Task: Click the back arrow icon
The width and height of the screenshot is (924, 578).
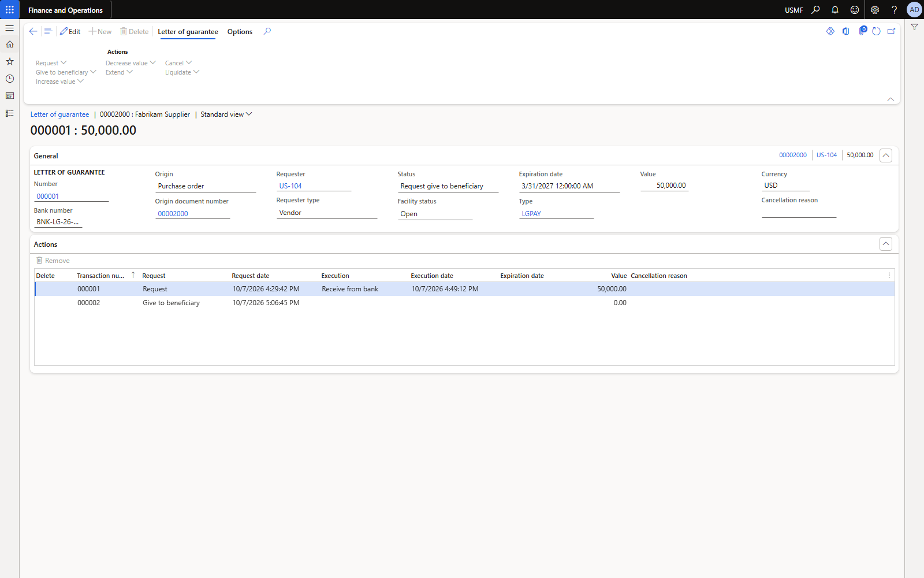Action: pyautogui.click(x=33, y=32)
